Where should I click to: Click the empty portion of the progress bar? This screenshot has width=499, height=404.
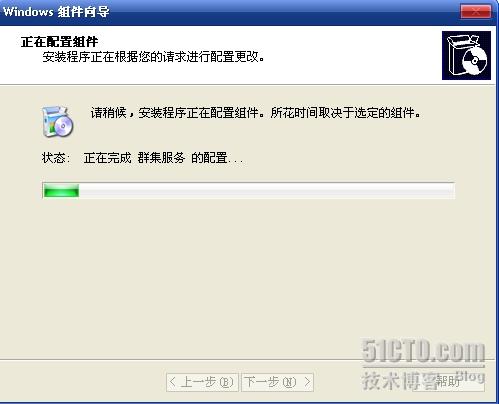(267, 191)
